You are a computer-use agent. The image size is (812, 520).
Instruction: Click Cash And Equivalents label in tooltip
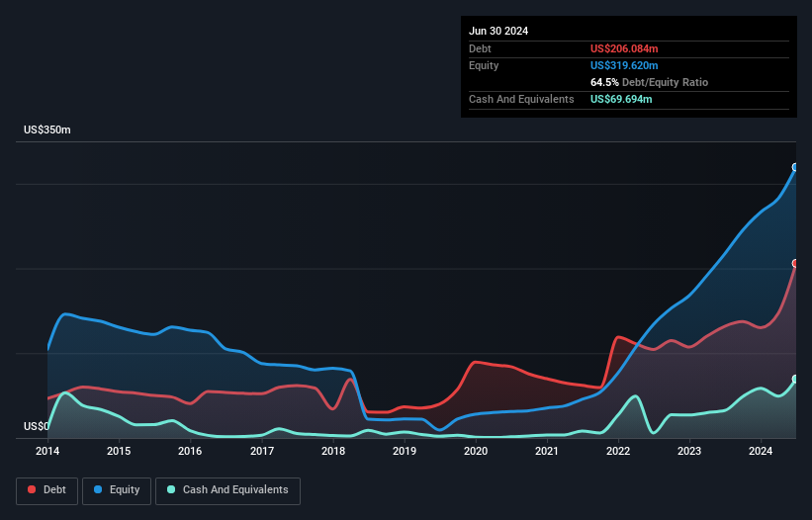[x=521, y=99]
